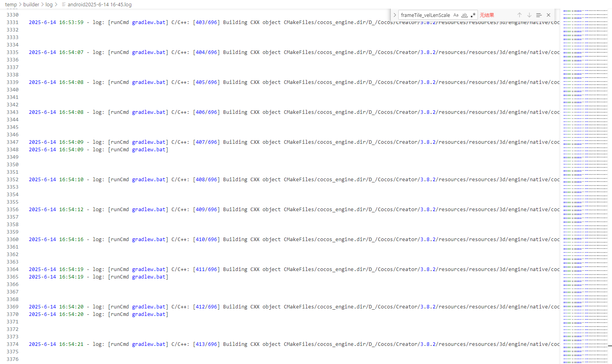The width and height of the screenshot is (612, 364).
Task: Click the "[412/696]" build counter
Action: (x=207, y=307)
